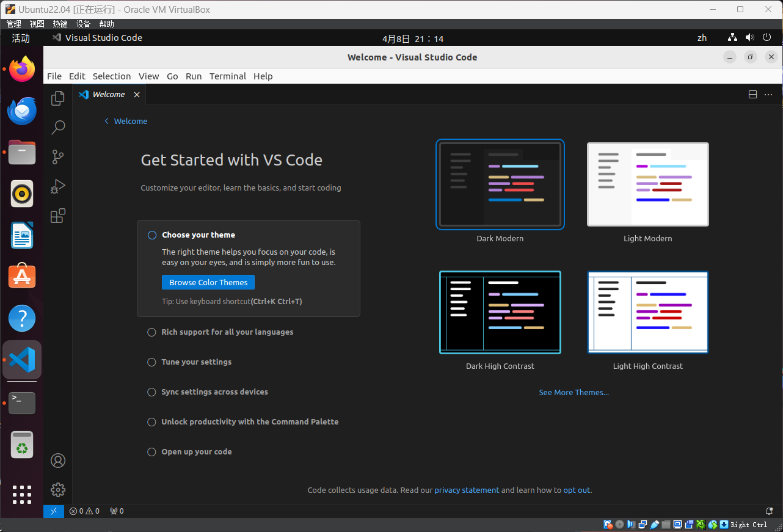Select the Tune your settings step
Viewport: 783px width, 532px height.
pos(151,362)
